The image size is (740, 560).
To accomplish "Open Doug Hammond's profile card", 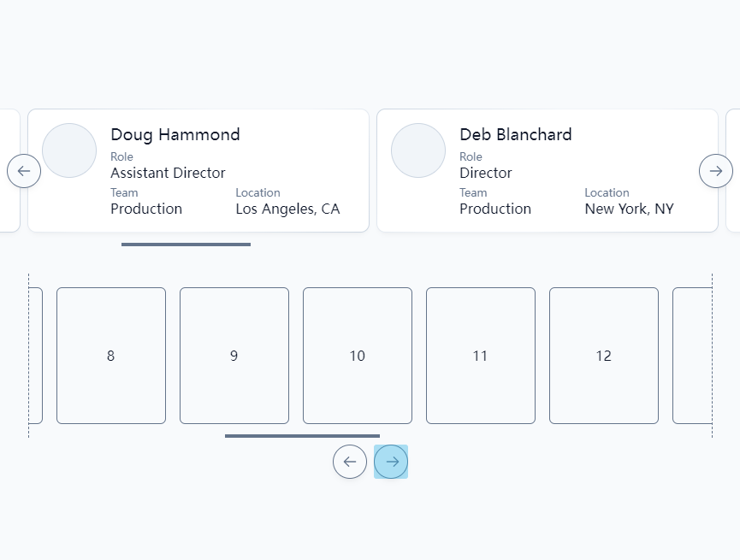I will (x=198, y=170).
